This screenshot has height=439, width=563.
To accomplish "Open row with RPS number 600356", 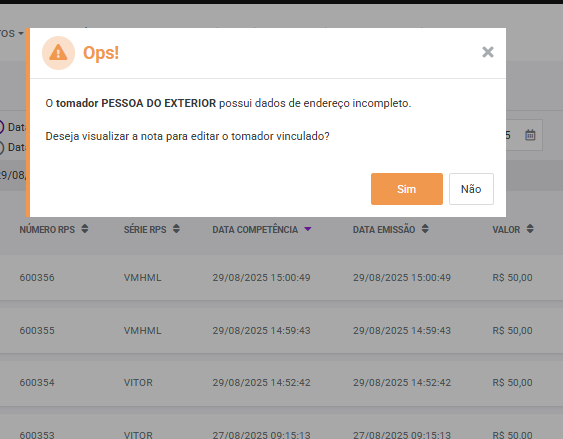I will [282, 277].
